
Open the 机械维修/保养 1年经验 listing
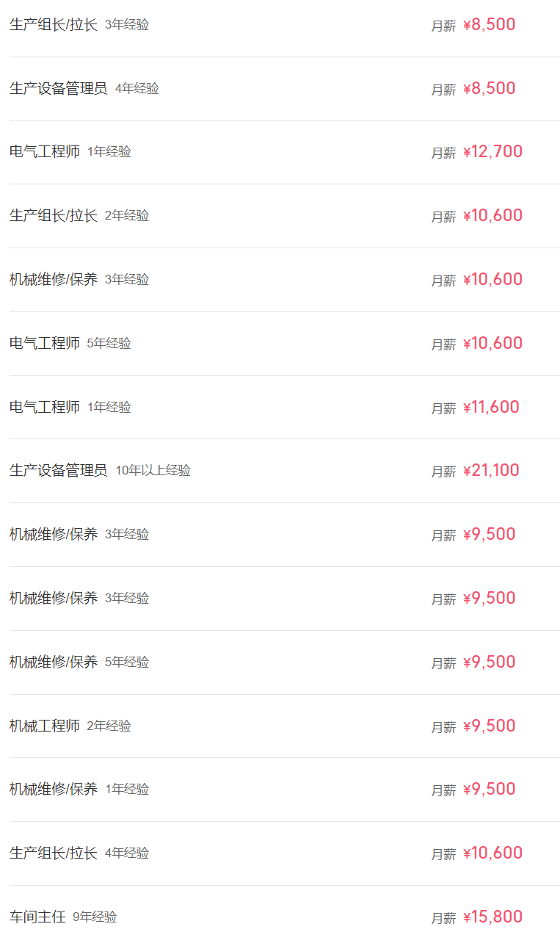tap(284, 790)
